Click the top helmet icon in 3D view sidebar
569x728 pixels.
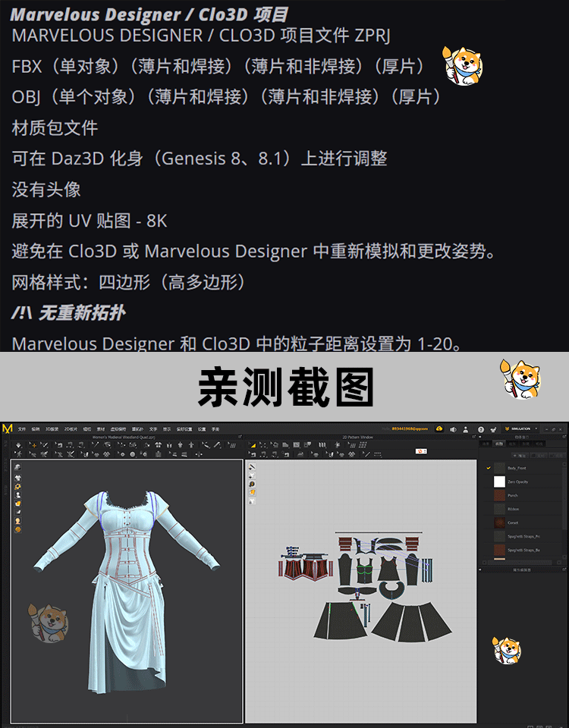click(x=17, y=467)
